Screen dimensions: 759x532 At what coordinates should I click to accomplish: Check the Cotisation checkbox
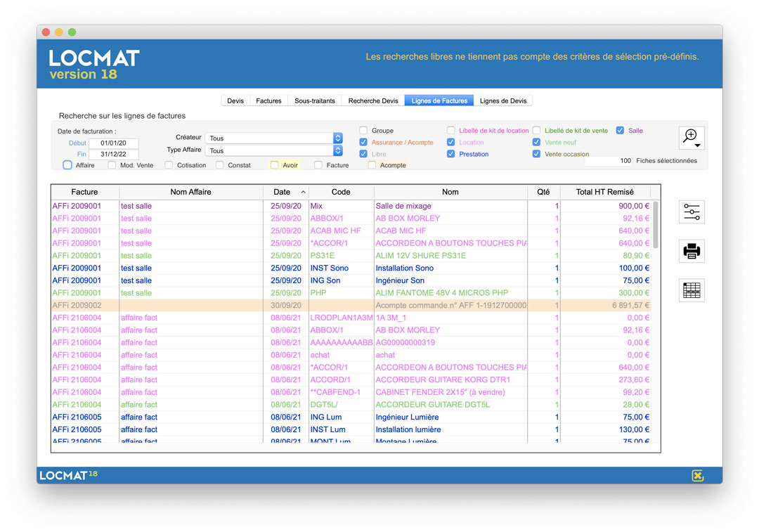pyautogui.click(x=169, y=165)
